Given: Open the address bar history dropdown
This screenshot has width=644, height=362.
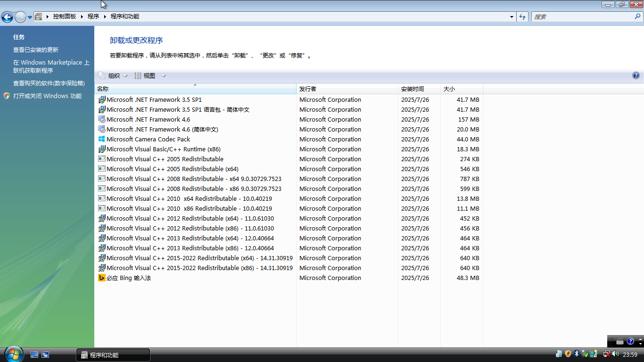Looking at the screenshot, I should coord(512,16).
